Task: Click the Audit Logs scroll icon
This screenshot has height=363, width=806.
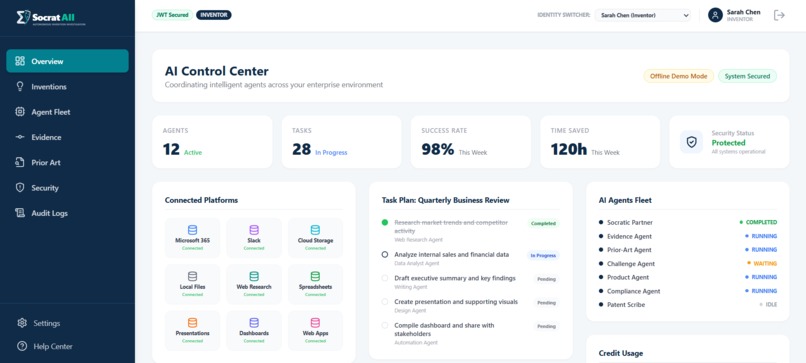Action: click(x=20, y=213)
